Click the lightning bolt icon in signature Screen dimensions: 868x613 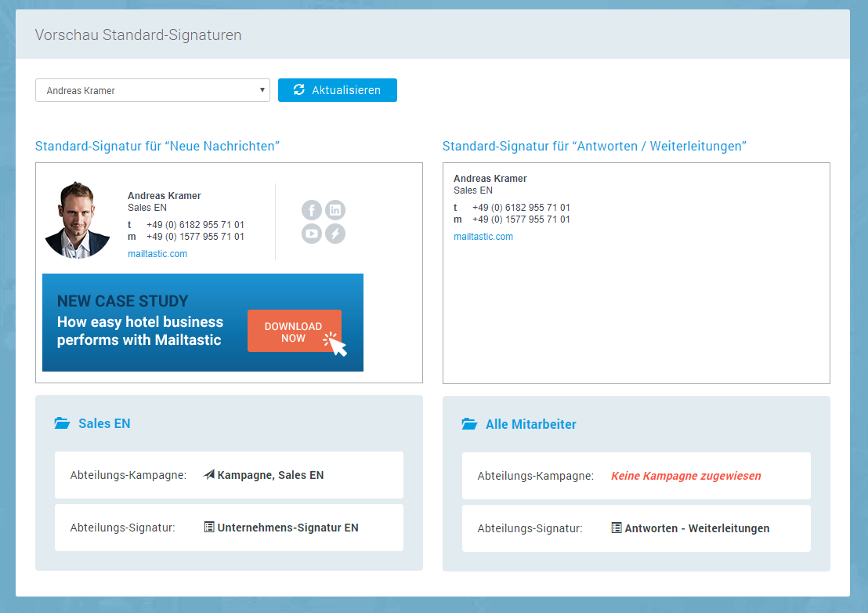(335, 234)
